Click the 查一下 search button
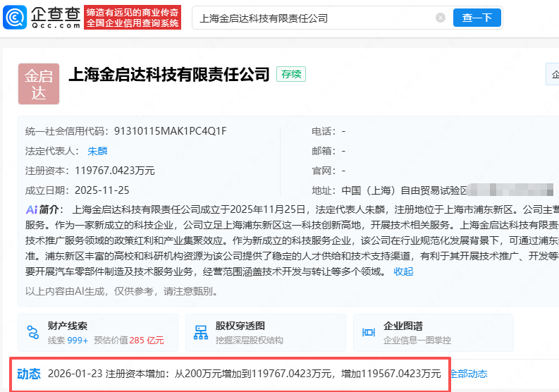This screenshot has height=392, width=559. pos(477,18)
